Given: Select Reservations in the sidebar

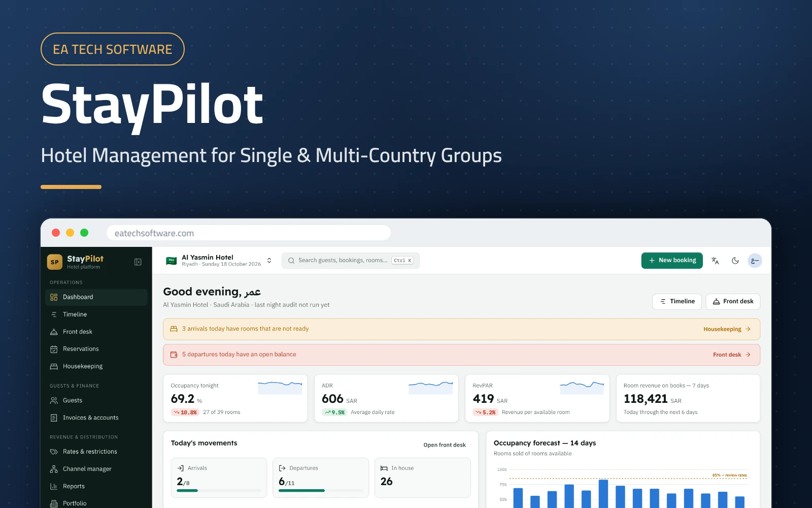Looking at the screenshot, I should pos(96,349).
